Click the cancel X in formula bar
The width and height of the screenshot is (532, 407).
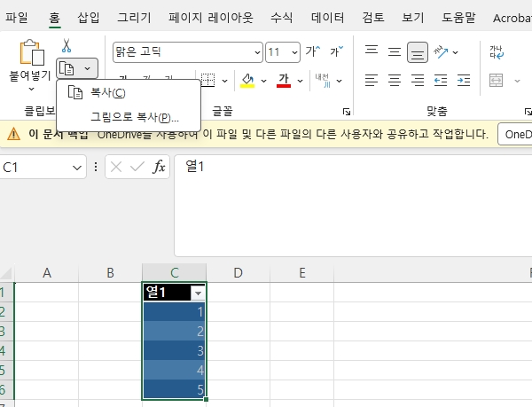pos(116,167)
